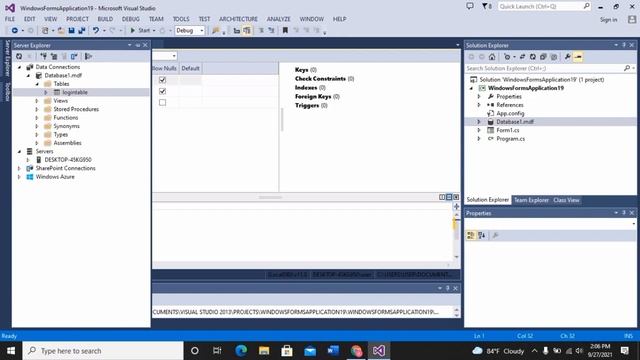
Task: Open the FILE menu
Action: (x=10, y=19)
